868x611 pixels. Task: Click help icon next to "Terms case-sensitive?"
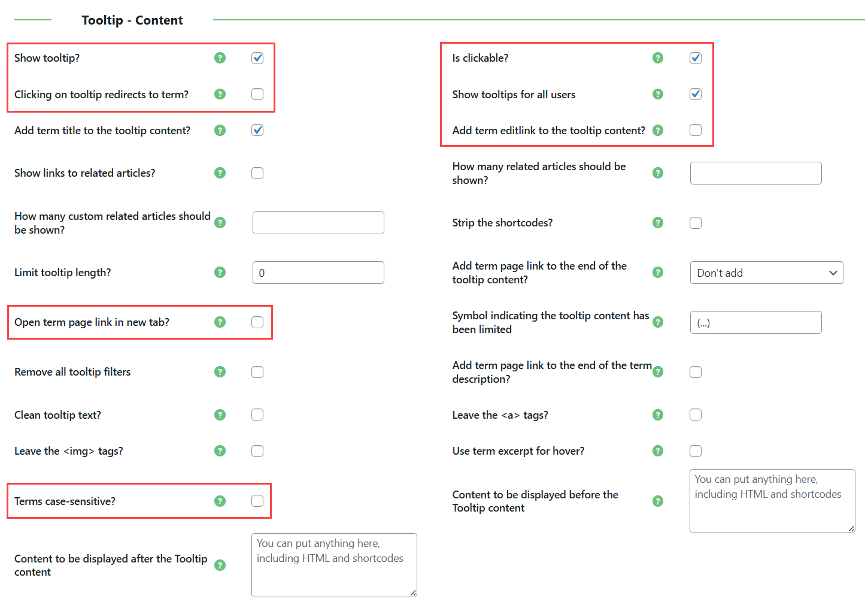coord(220,501)
